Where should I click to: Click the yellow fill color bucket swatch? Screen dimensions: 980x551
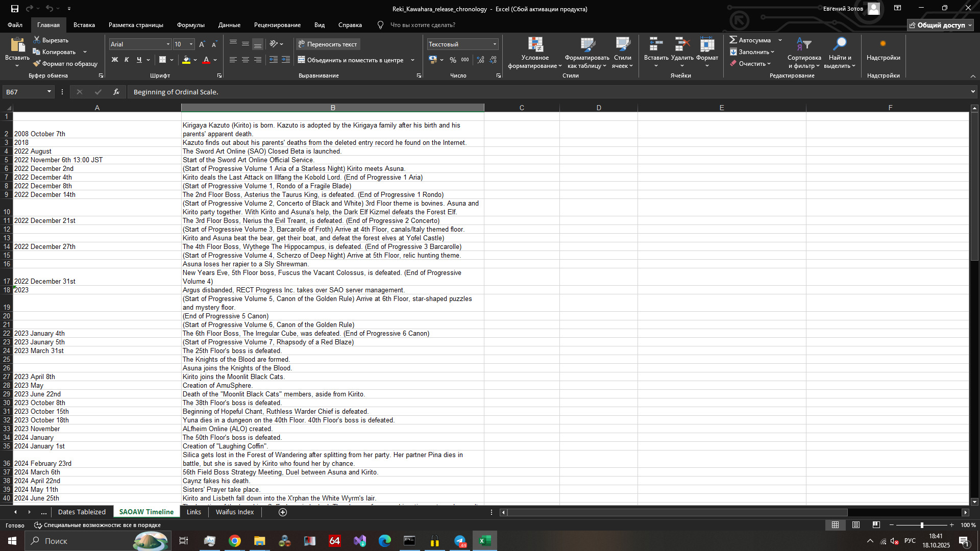pos(186,60)
